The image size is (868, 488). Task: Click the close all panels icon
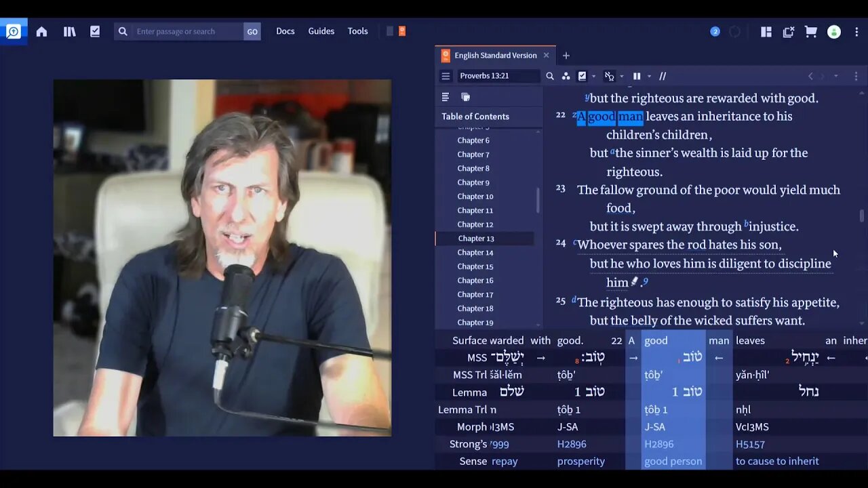click(x=789, y=31)
